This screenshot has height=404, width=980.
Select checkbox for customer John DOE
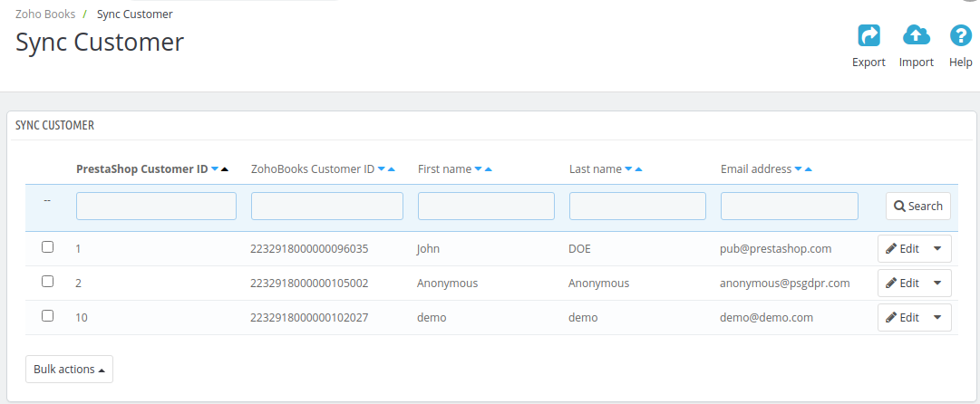[47, 246]
